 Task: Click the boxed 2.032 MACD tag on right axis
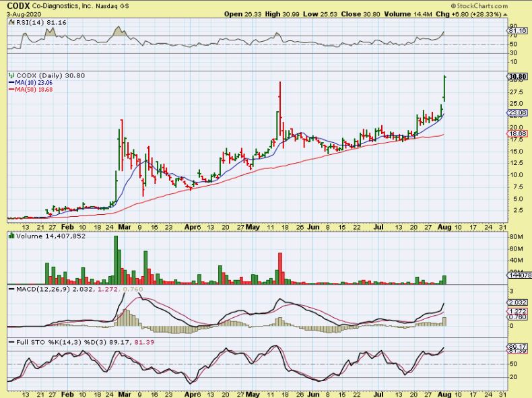(x=517, y=302)
